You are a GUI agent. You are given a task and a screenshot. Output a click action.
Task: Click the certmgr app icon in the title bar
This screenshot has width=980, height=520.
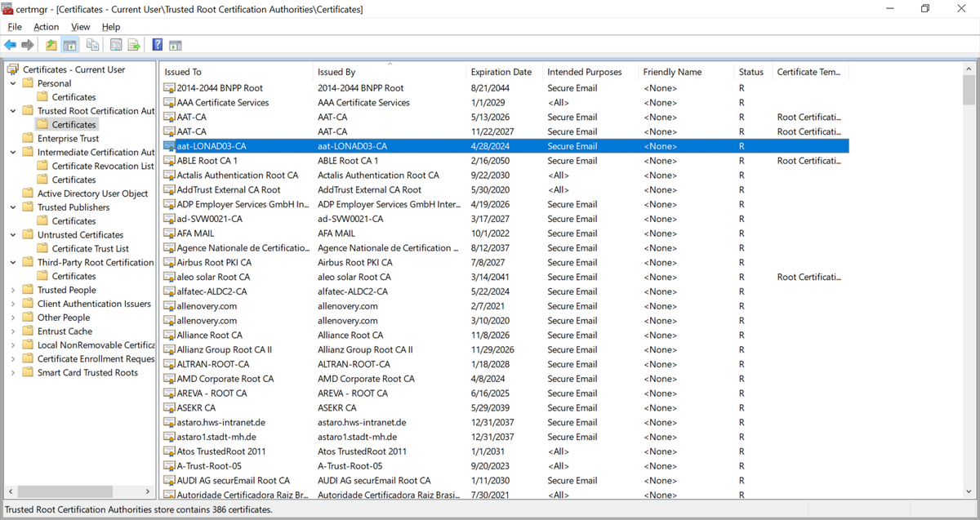[x=8, y=9]
